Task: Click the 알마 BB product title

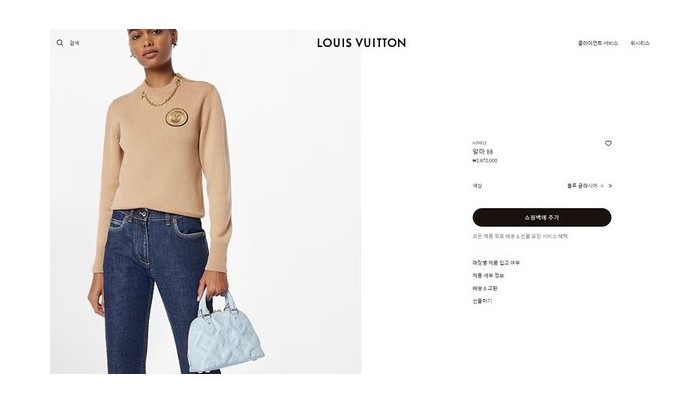Action: [483, 152]
